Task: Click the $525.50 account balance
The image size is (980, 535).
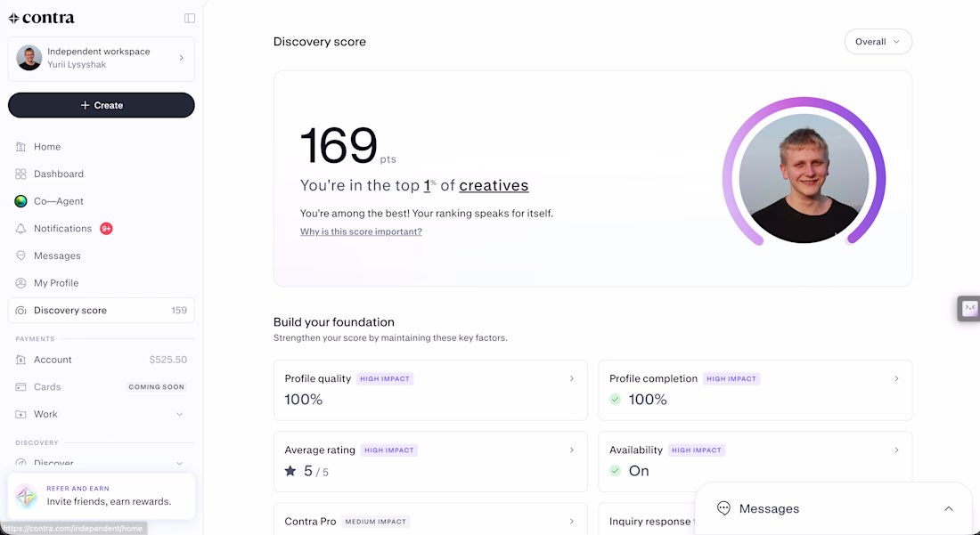Action: [168, 360]
